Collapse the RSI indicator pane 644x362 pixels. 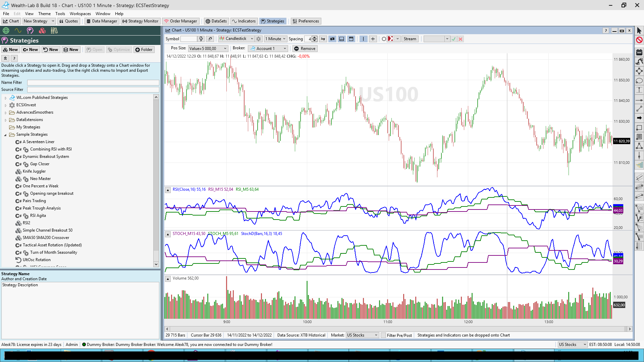coord(168,190)
